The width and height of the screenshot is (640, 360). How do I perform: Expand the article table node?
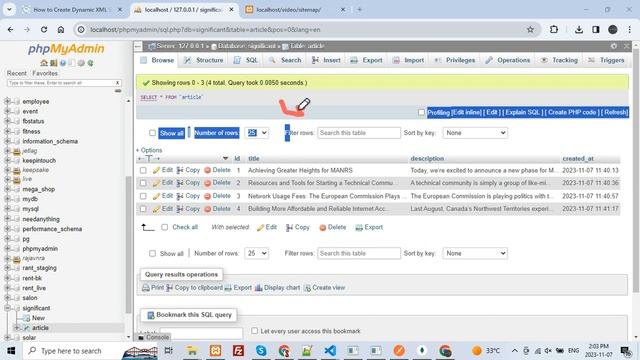pyautogui.click(x=17, y=328)
